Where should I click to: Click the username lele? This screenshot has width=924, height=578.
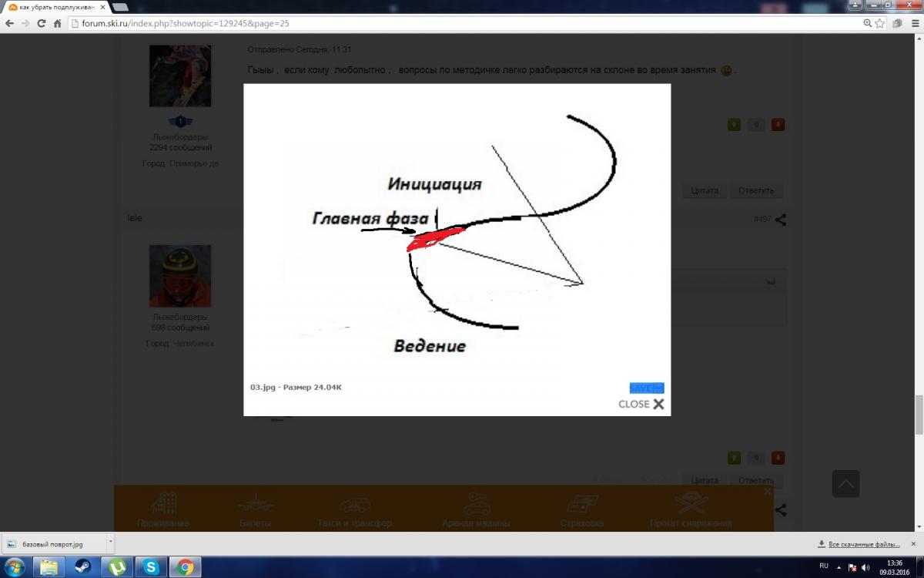[135, 218]
